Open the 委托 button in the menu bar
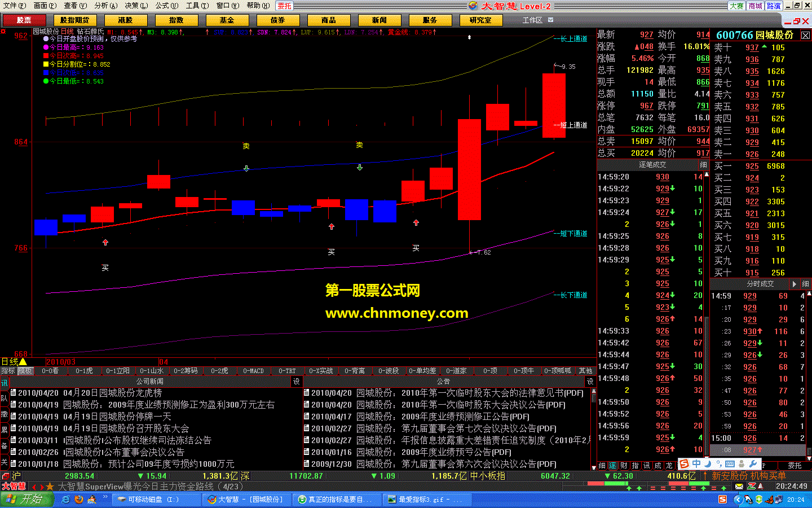 (285, 6)
